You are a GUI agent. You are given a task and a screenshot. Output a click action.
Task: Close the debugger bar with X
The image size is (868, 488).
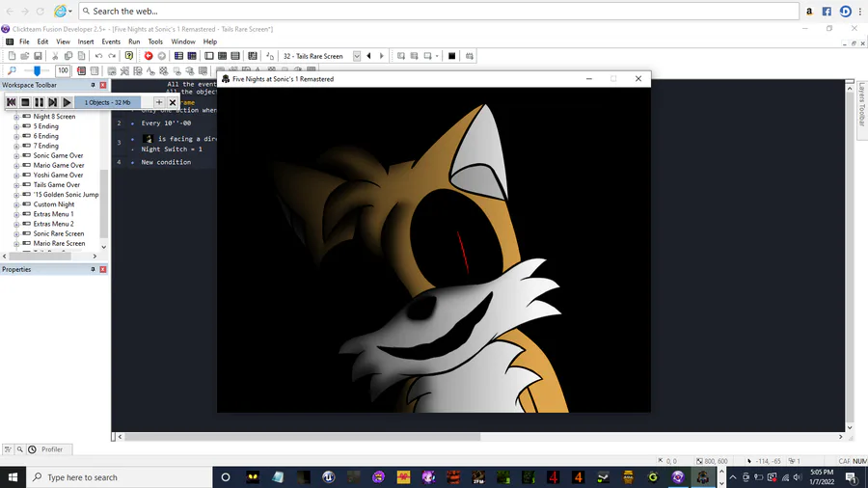(173, 102)
